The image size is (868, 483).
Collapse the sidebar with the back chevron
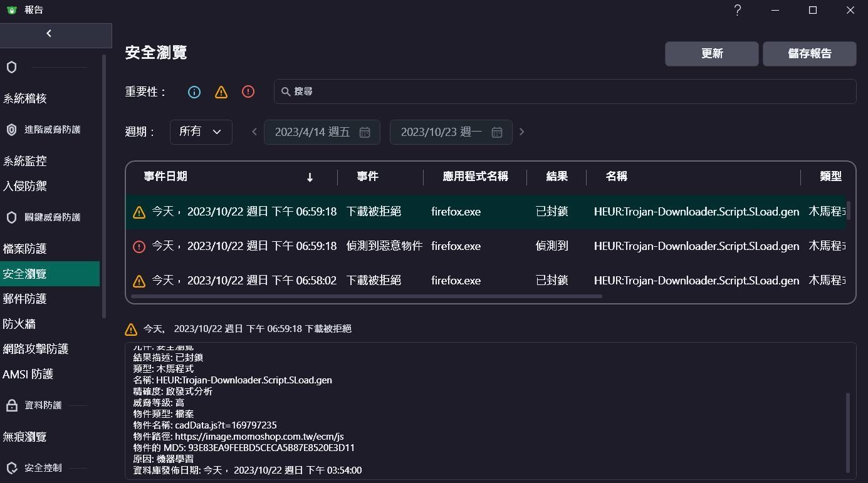[x=49, y=34]
